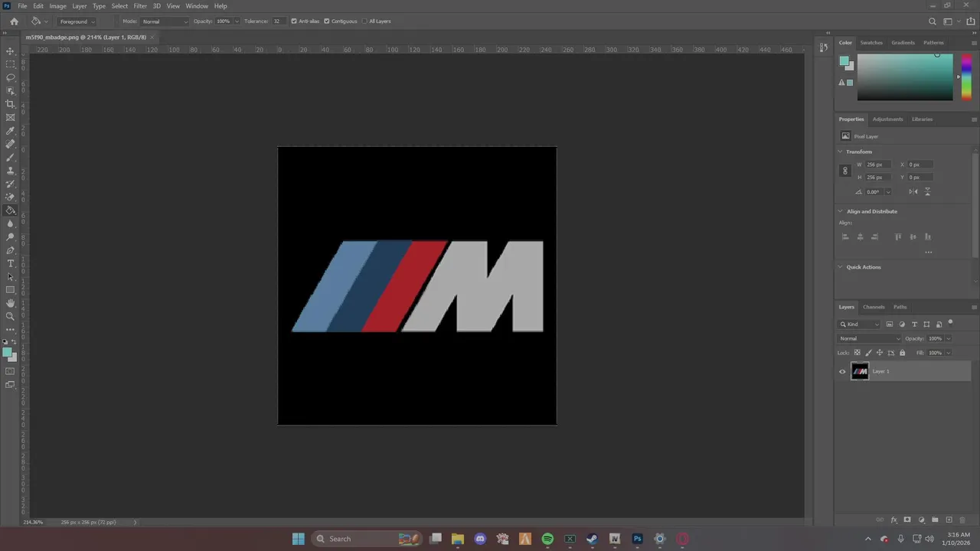Viewport: 980px width, 551px height.
Task: Create a new layer group
Action: [935, 520]
